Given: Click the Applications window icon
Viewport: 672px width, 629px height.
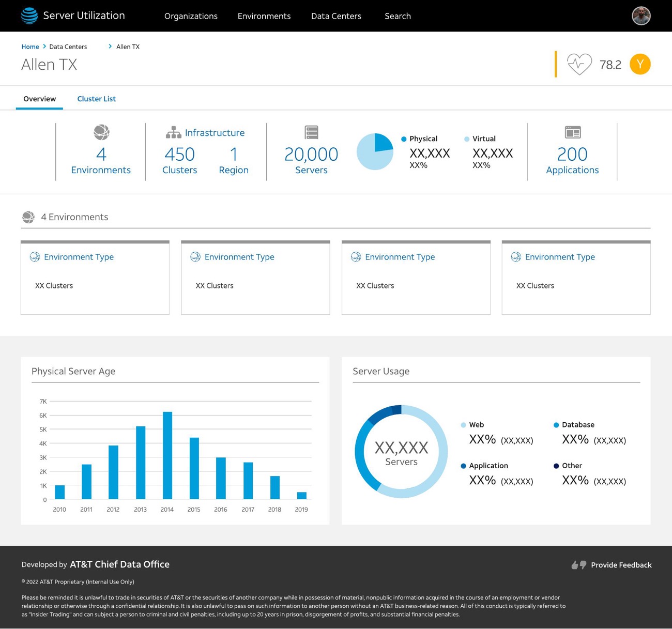Looking at the screenshot, I should coord(573,132).
